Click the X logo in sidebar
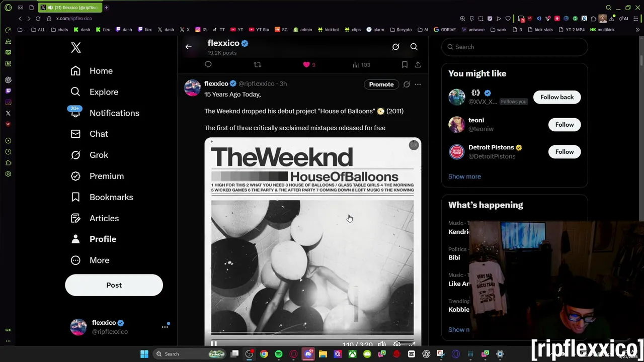The height and width of the screenshot is (362, 644). 75,47
